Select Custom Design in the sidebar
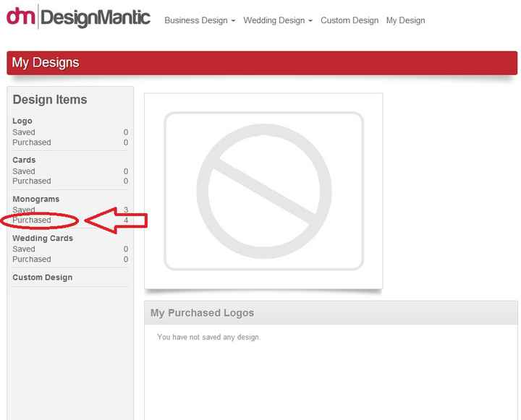 tap(42, 278)
